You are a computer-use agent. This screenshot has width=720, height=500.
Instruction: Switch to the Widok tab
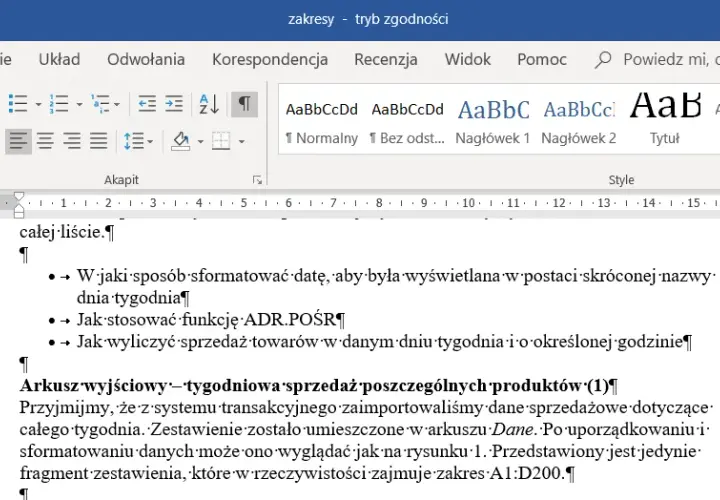467,59
